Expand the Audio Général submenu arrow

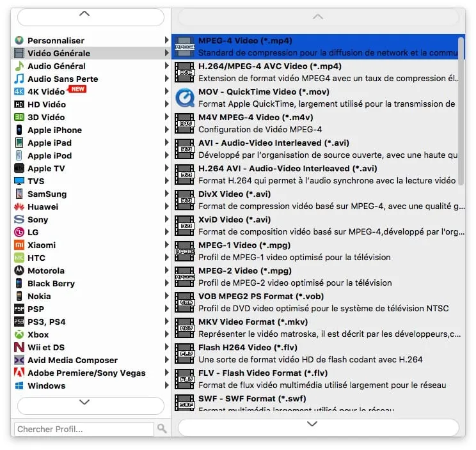pyautogui.click(x=166, y=66)
